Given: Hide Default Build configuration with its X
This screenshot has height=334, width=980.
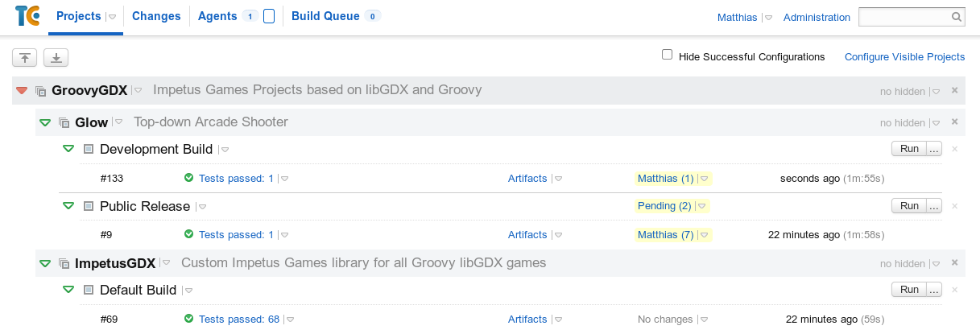Looking at the screenshot, I should pyautogui.click(x=954, y=290).
